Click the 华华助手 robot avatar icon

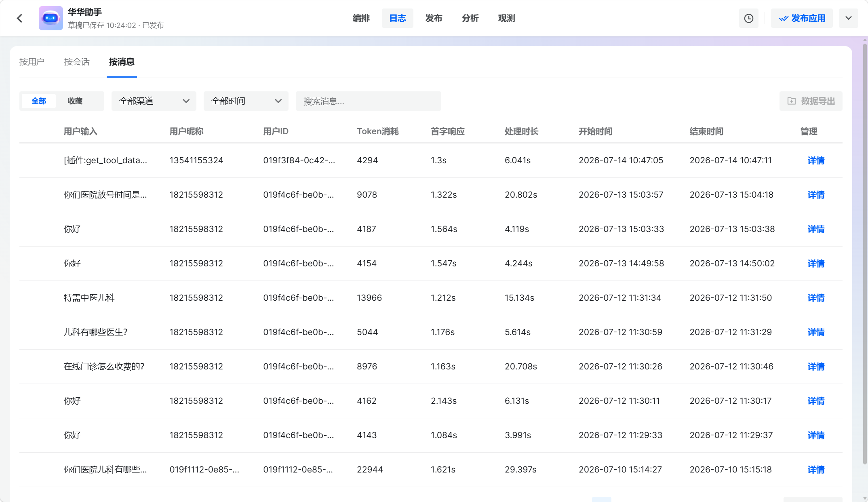51,18
